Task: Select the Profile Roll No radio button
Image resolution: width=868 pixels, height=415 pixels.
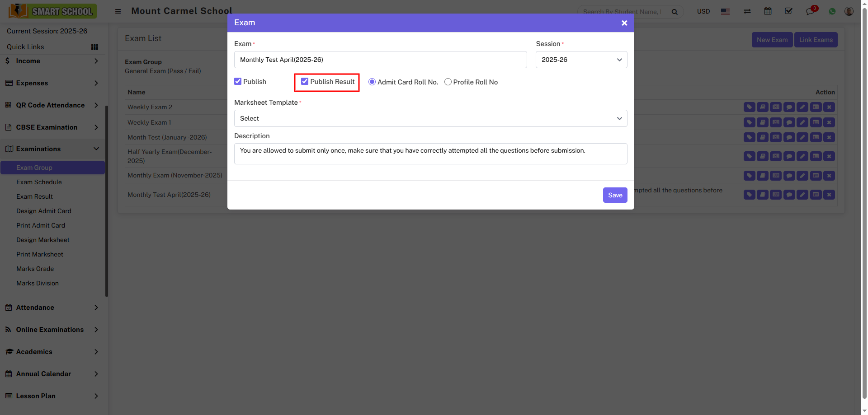Action: [x=448, y=82]
